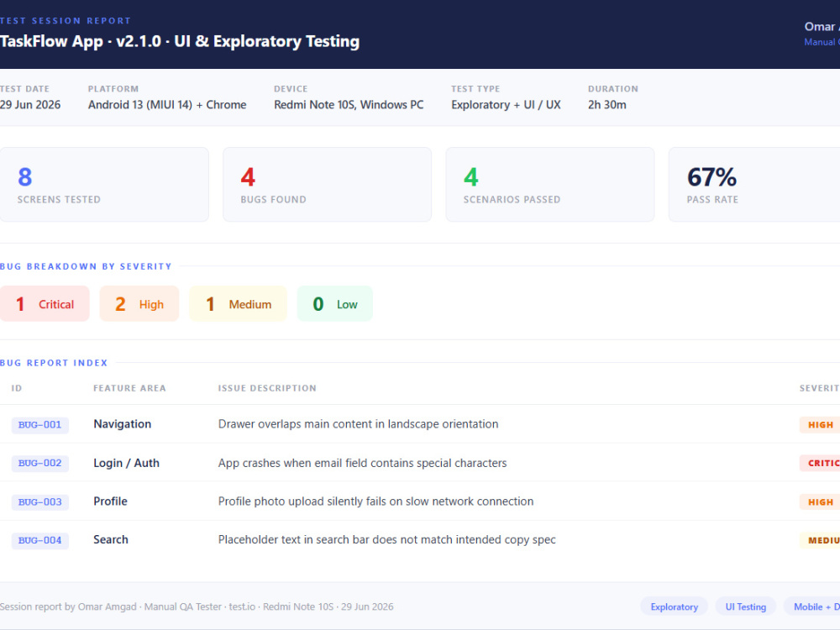This screenshot has height=630, width=840.
Task: Click 'BUG REPORT INDEX' section heading
Action: (x=54, y=363)
